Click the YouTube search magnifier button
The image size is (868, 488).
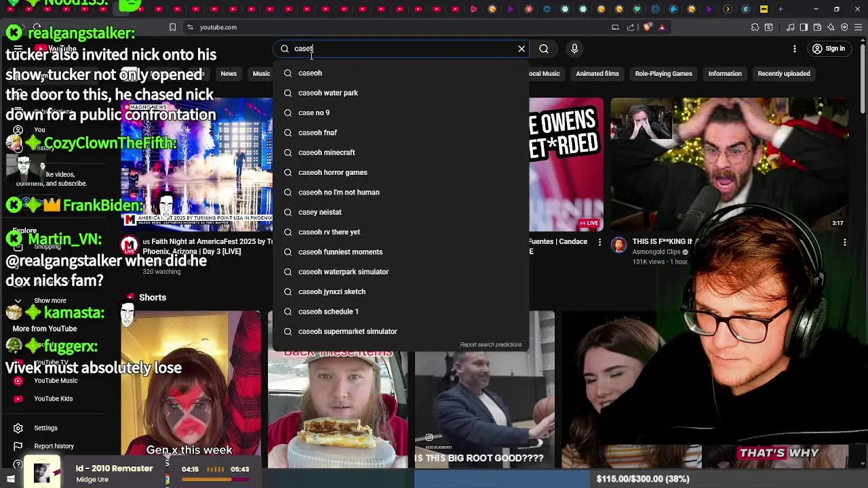pos(544,49)
